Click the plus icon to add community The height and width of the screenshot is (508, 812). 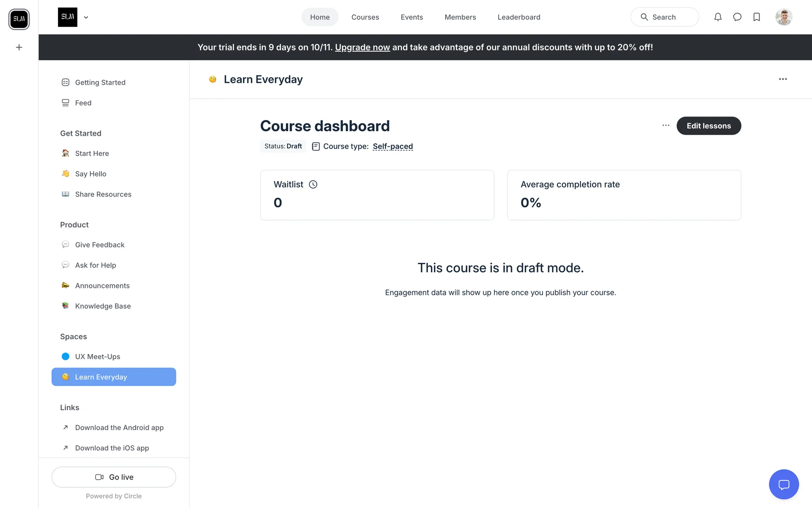pyautogui.click(x=19, y=47)
